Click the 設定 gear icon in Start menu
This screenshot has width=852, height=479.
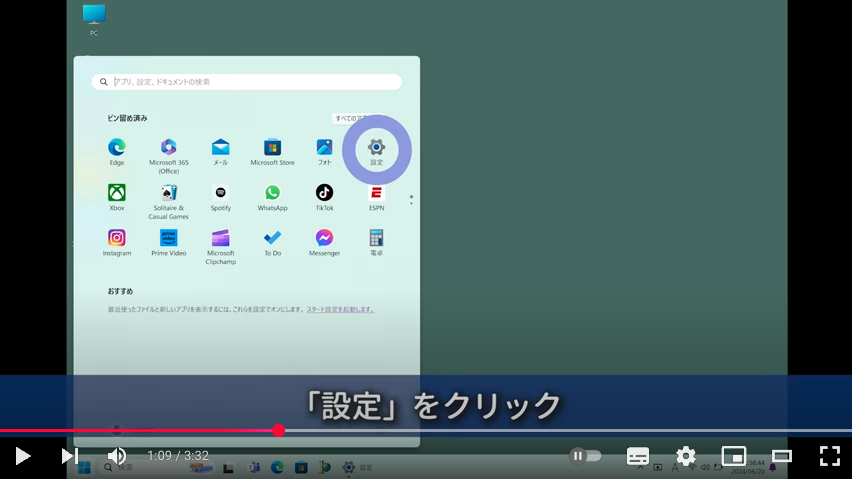tap(376, 148)
